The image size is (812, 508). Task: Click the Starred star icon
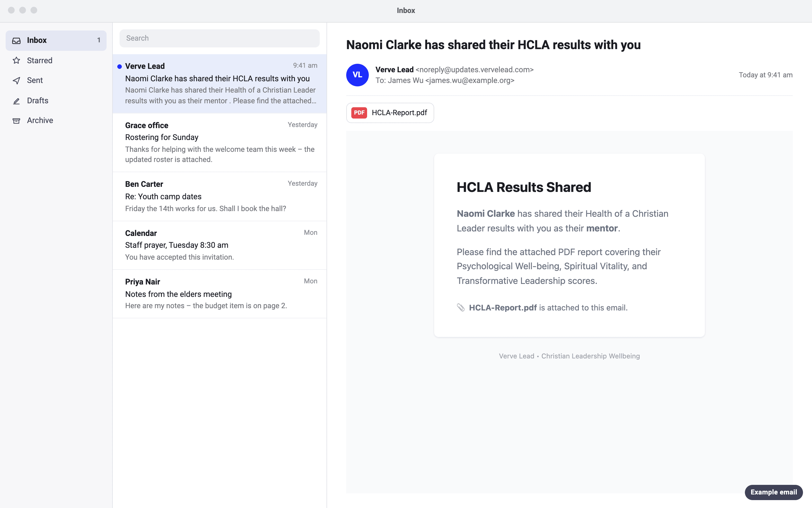click(16, 60)
